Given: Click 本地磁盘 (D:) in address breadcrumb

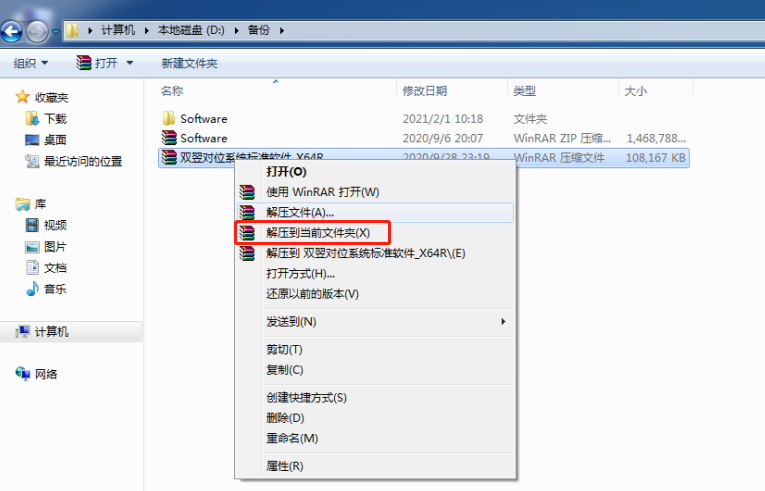Looking at the screenshot, I should [191, 30].
